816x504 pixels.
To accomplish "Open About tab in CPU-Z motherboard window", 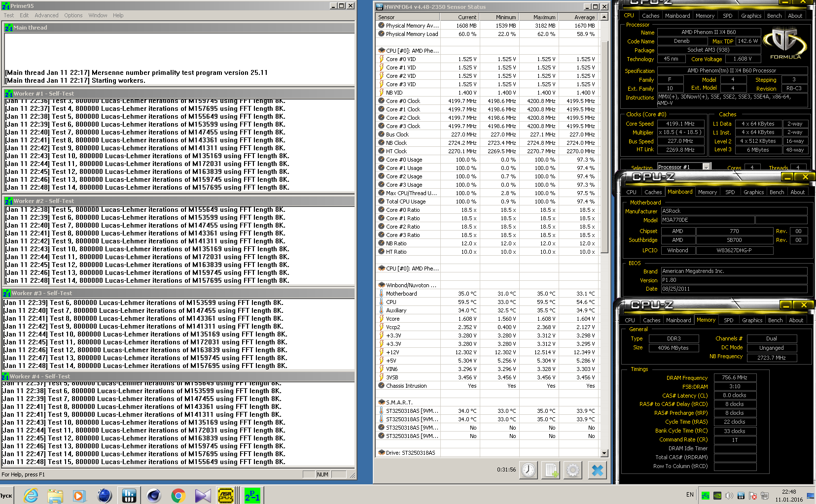I will pyautogui.click(x=798, y=192).
